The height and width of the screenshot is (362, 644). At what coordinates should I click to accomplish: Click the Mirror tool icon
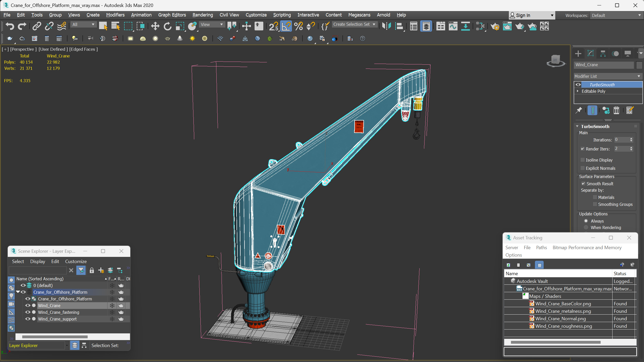click(x=386, y=26)
